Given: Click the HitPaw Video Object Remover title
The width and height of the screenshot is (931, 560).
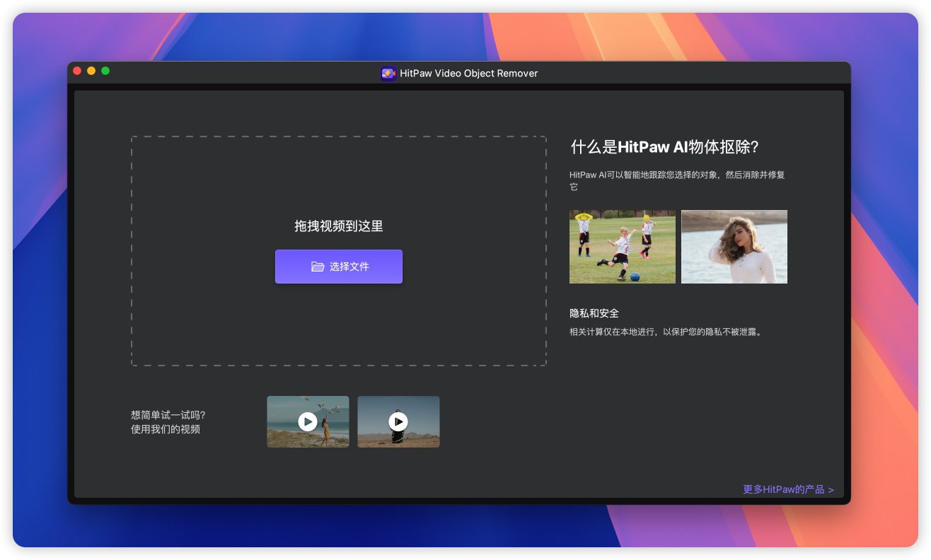Looking at the screenshot, I should pyautogui.click(x=469, y=74).
